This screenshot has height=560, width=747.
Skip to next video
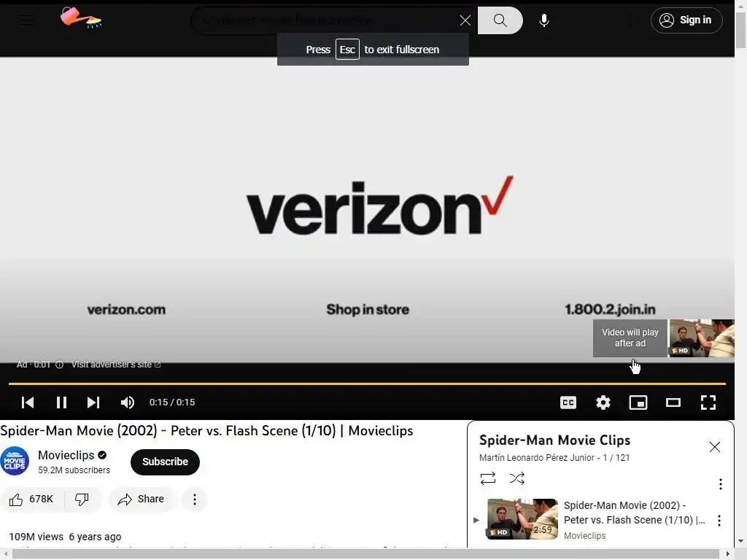click(93, 402)
